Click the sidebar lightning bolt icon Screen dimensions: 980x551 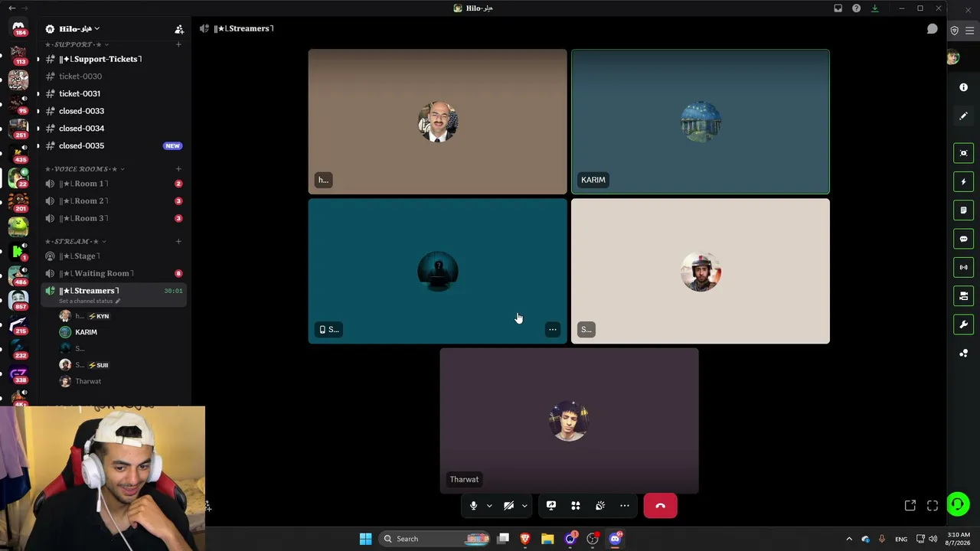point(963,181)
